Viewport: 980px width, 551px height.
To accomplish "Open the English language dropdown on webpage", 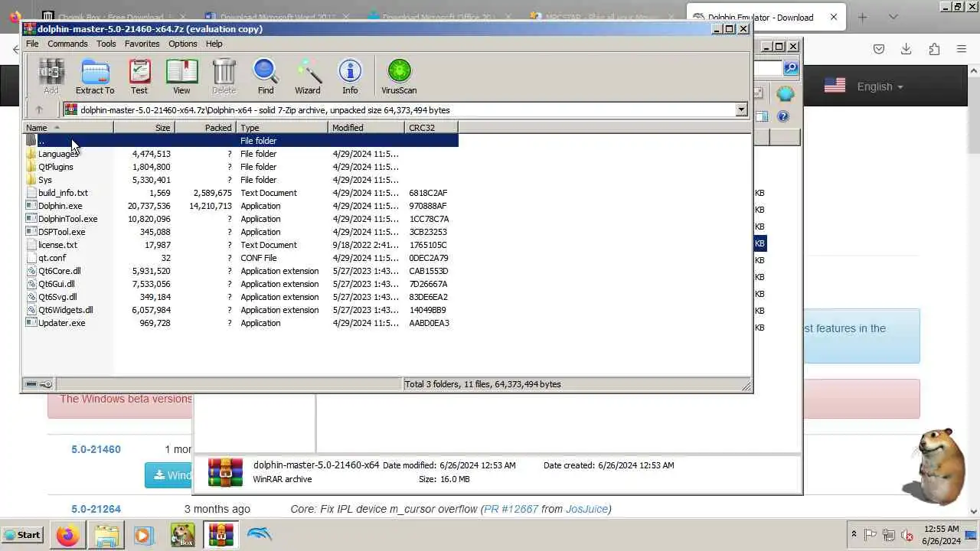I will 864,86.
